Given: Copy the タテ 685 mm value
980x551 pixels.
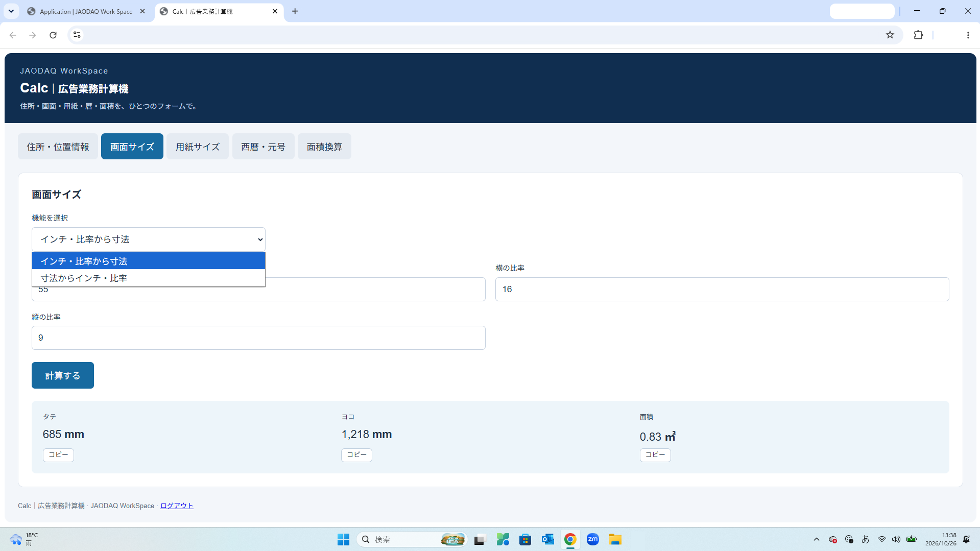Looking at the screenshot, I should [x=58, y=454].
